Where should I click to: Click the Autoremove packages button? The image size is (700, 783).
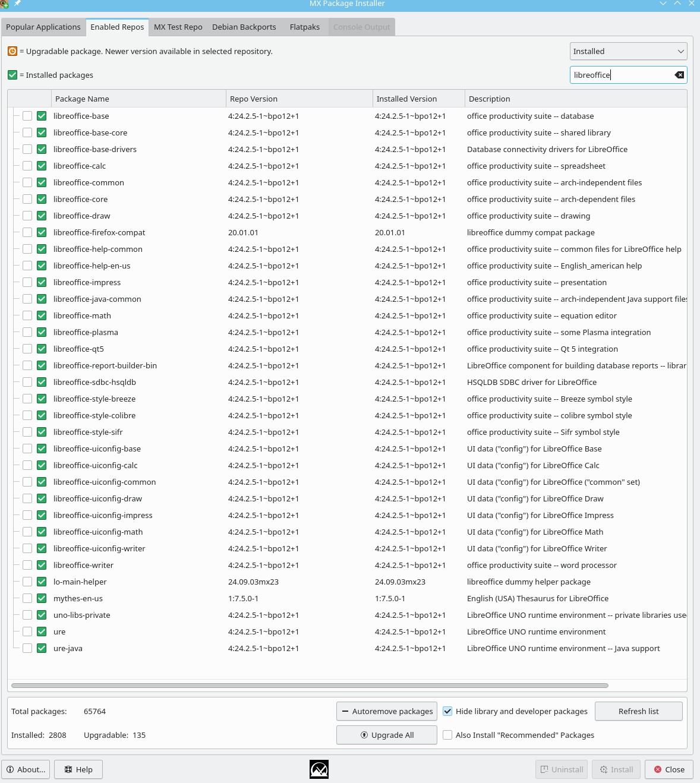point(387,711)
